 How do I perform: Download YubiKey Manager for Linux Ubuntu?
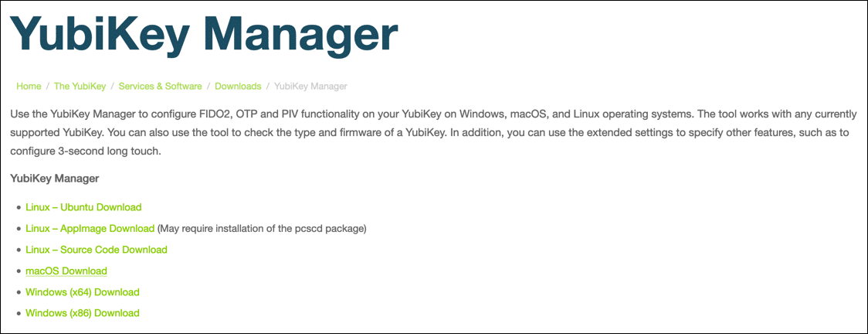pyautogui.click(x=83, y=207)
